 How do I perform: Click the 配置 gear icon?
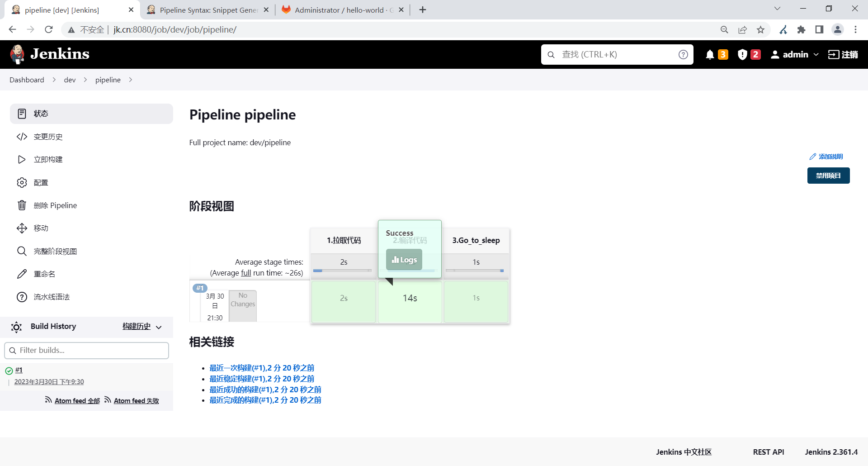(22, 182)
